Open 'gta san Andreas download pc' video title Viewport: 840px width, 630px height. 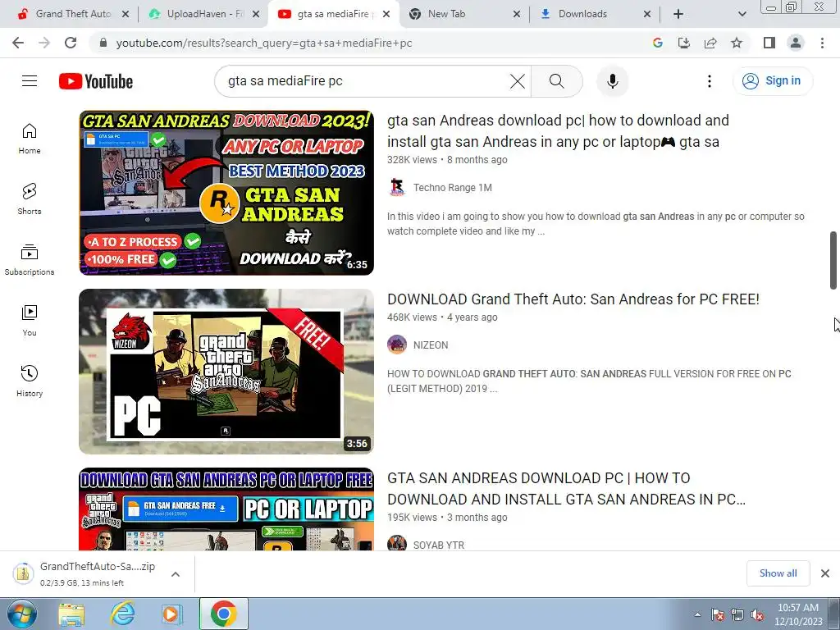pyautogui.click(x=558, y=131)
